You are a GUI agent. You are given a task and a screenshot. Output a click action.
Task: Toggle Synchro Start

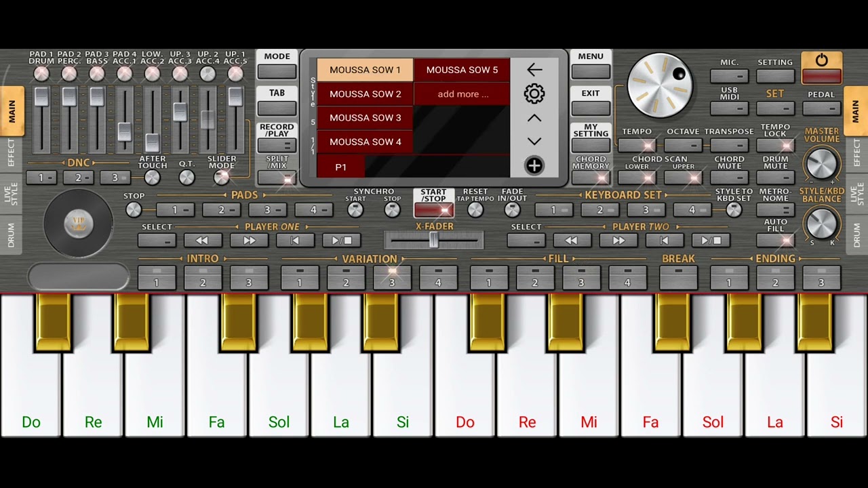pyautogui.click(x=355, y=210)
